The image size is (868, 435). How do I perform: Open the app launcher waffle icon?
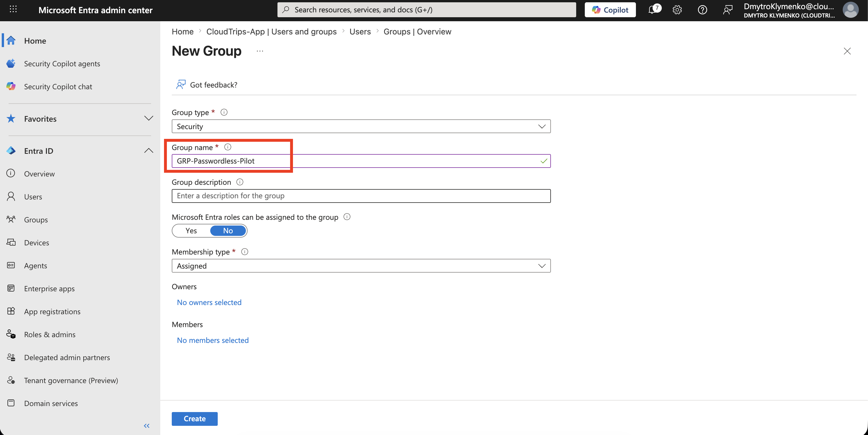pyautogui.click(x=13, y=9)
